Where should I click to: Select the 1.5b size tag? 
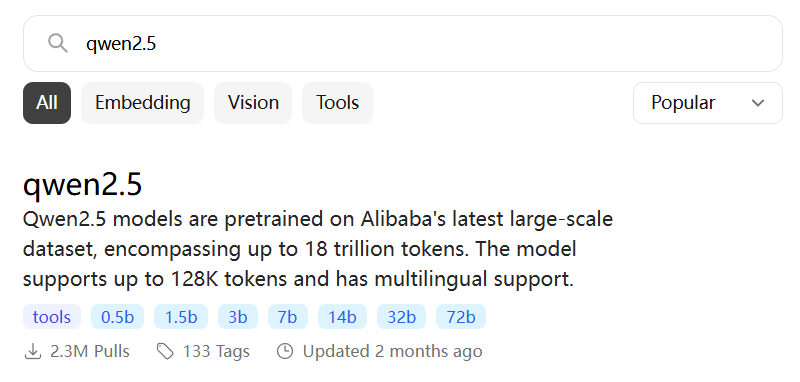pyautogui.click(x=181, y=317)
